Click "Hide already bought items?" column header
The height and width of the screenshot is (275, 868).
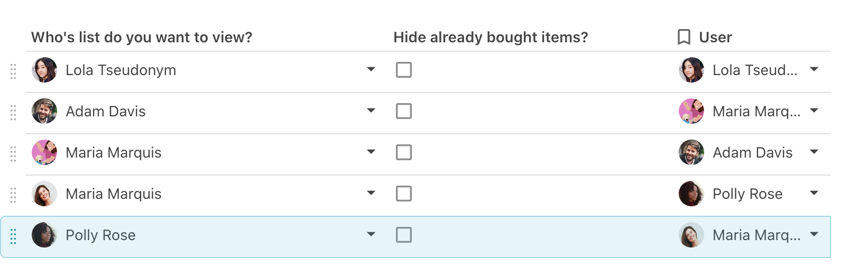(491, 37)
